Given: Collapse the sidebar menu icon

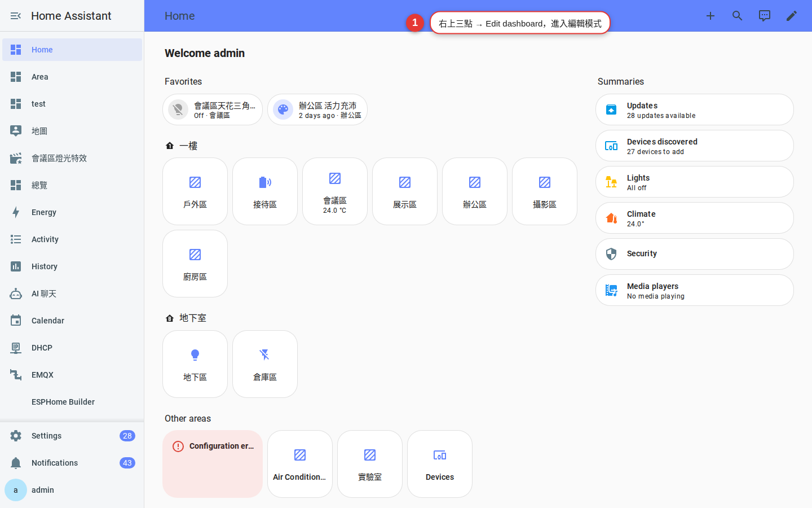Looking at the screenshot, I should 16,16.
